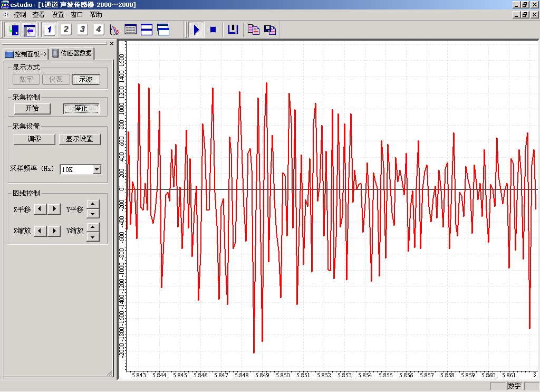Click the horizontal tile windows icon

coord(147,30)
